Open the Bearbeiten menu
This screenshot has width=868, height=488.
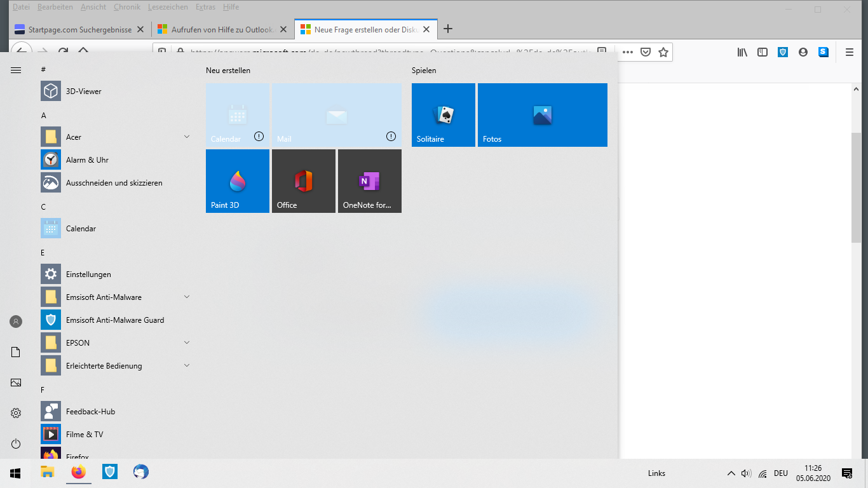55,7
